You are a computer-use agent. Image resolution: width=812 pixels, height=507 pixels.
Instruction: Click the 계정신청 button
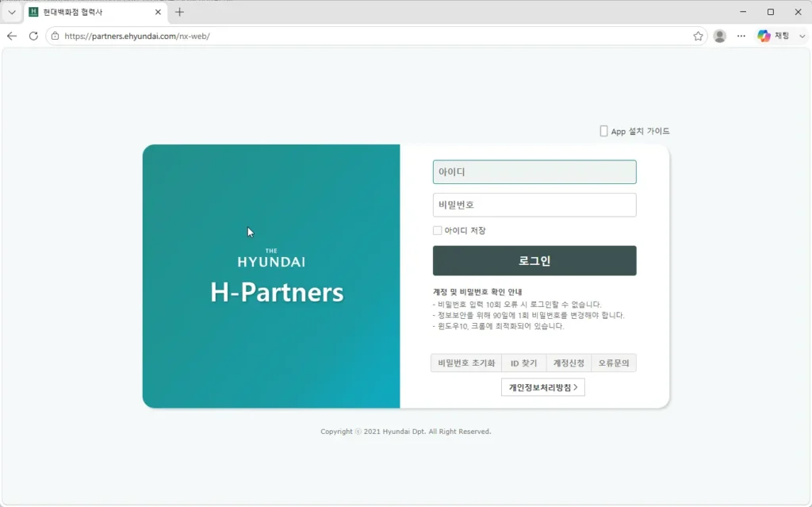click(x=569, y=363)
